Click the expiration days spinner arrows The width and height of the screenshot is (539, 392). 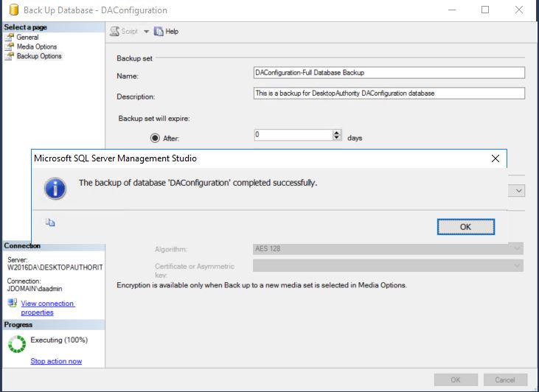click(338, 136)
